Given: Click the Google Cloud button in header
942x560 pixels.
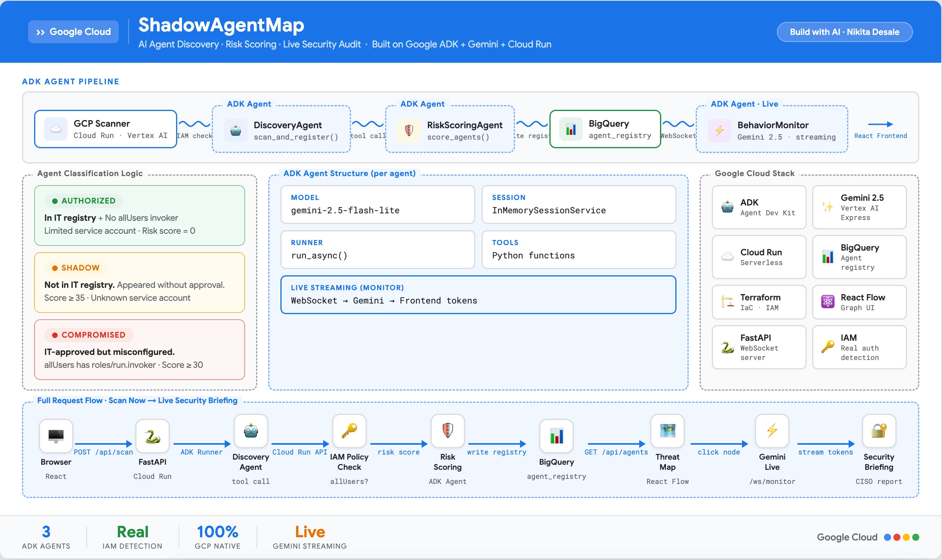Looking at the screenshot, I should [x=73, y=32].
